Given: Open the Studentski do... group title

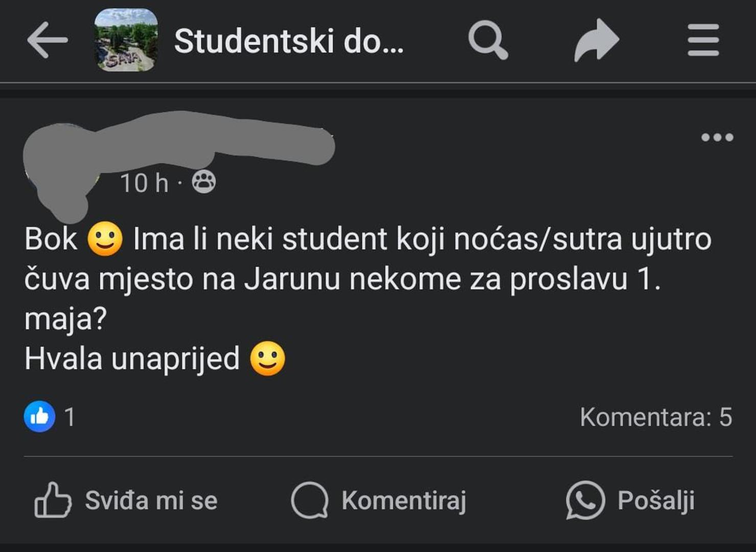Looking at the screenshot, I should click(x=289, y=41).
